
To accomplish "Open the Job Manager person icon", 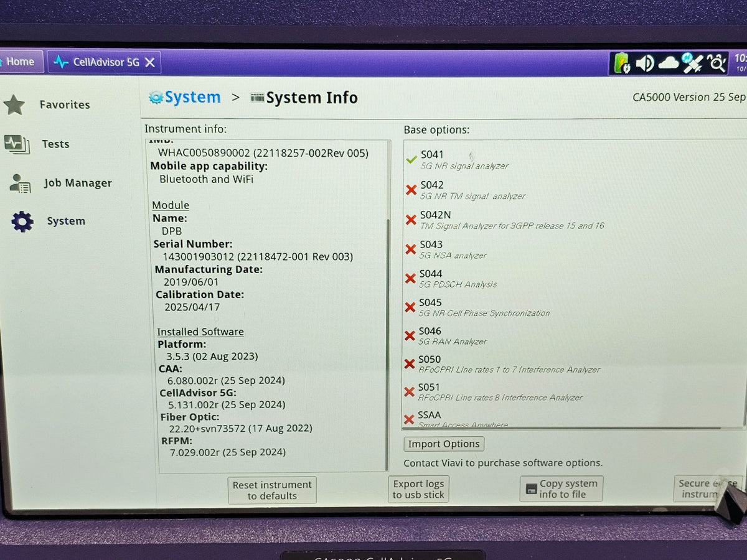I will pos(20,183).
